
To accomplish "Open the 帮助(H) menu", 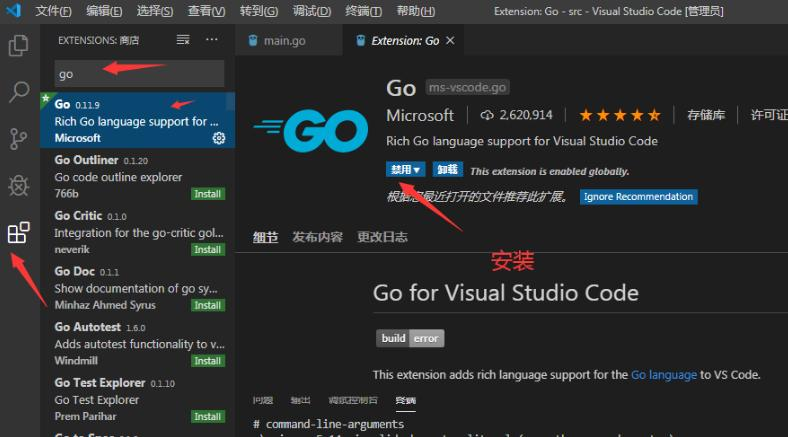I will tap(416, 11).
